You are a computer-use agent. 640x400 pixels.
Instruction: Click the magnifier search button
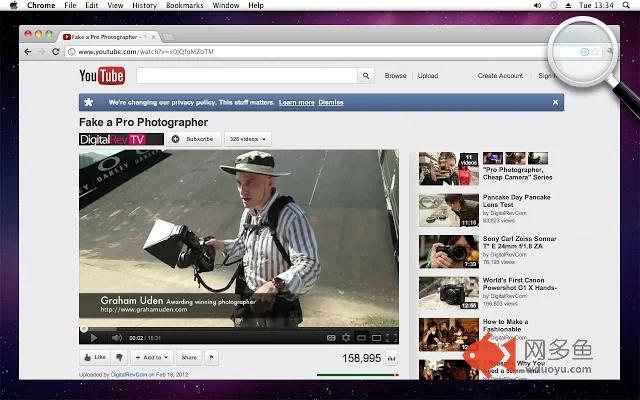pos(366,76)
